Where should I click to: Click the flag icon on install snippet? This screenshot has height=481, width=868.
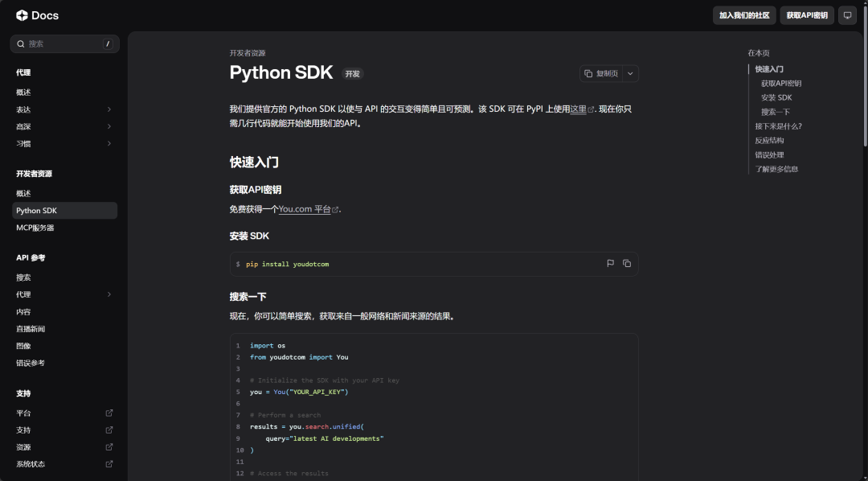tap(611, 264)
